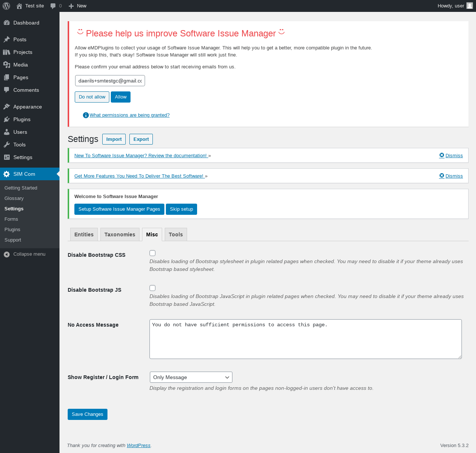The image size is (476, 453).
Task: Click the Save Changes button
Action: pyautogui.click(x=87, y=414)
